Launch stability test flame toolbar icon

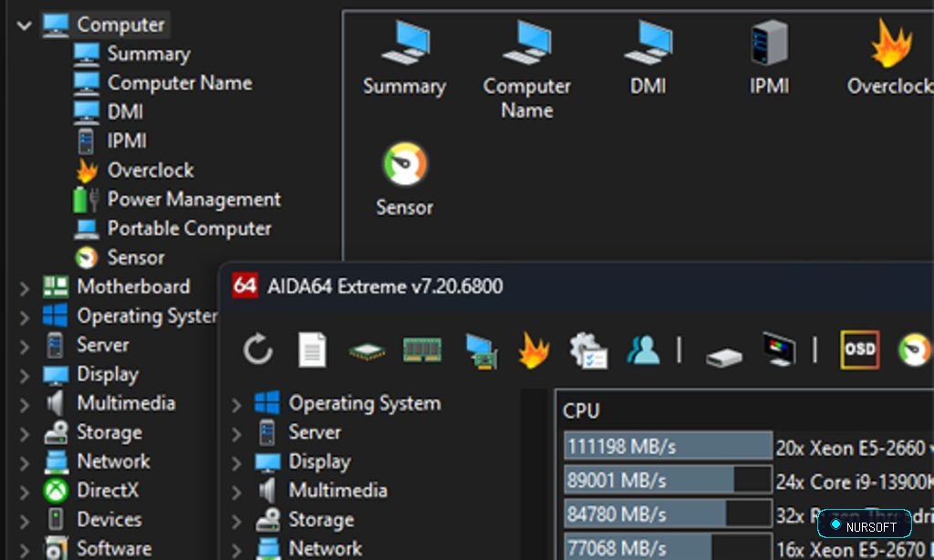(534, 349)
